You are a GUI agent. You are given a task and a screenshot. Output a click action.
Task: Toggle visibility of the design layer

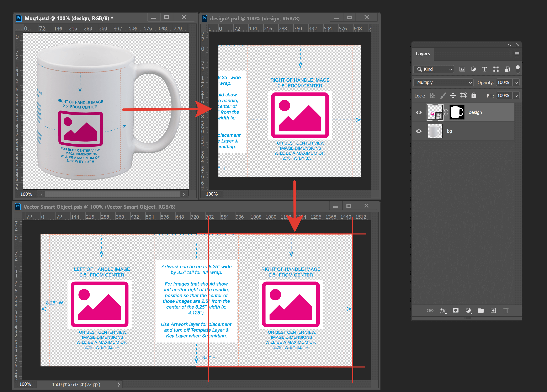(419, 112)
